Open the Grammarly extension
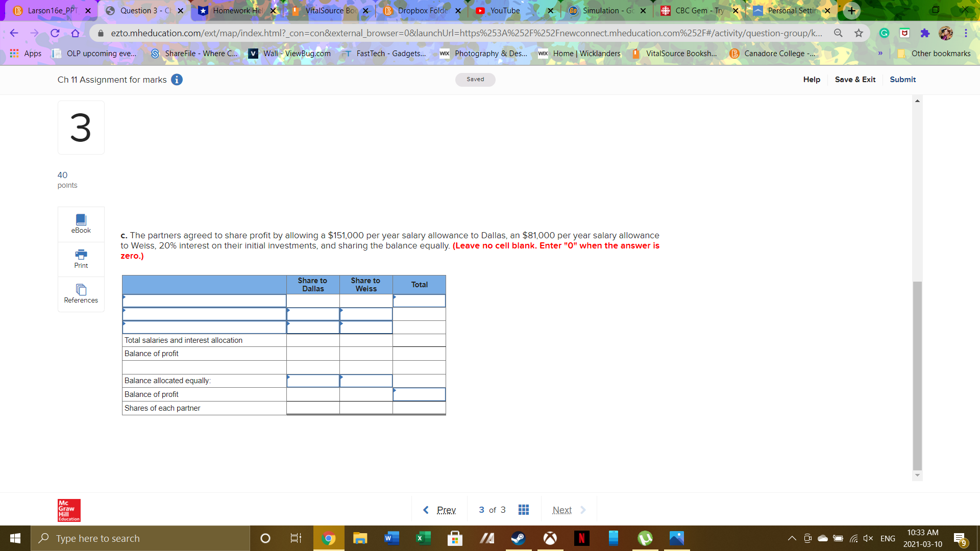 pos(884,33)
